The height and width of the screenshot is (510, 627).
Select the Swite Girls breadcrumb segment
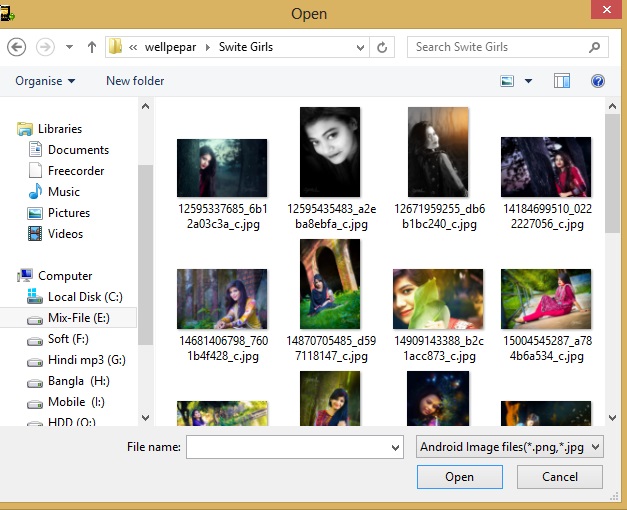coord(246,47)
